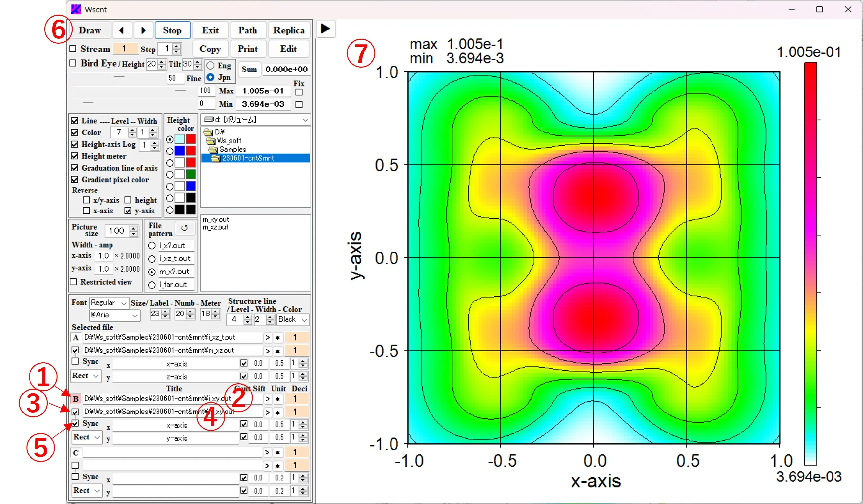
Task: Select the Eng language radio button
Action: [x=211, y=65]
